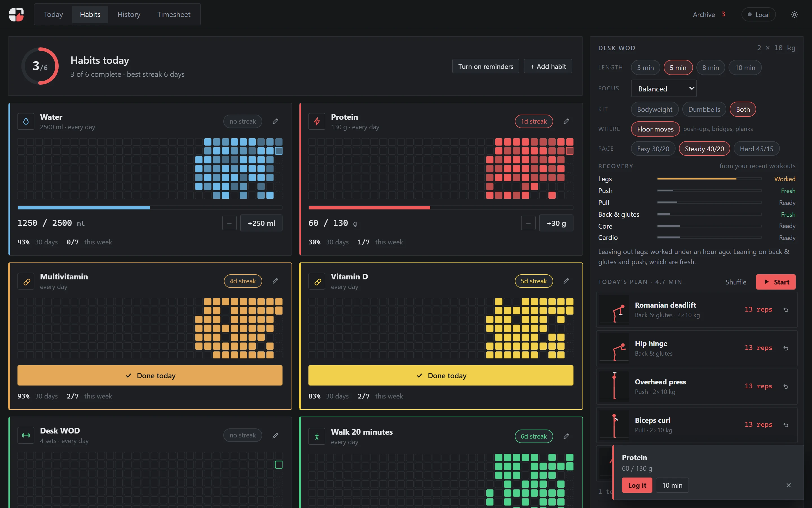The height and width of the screenshot is (508, 812).
Task: Swap the Romanian deadlift exercise
Action: pos(786,310)
